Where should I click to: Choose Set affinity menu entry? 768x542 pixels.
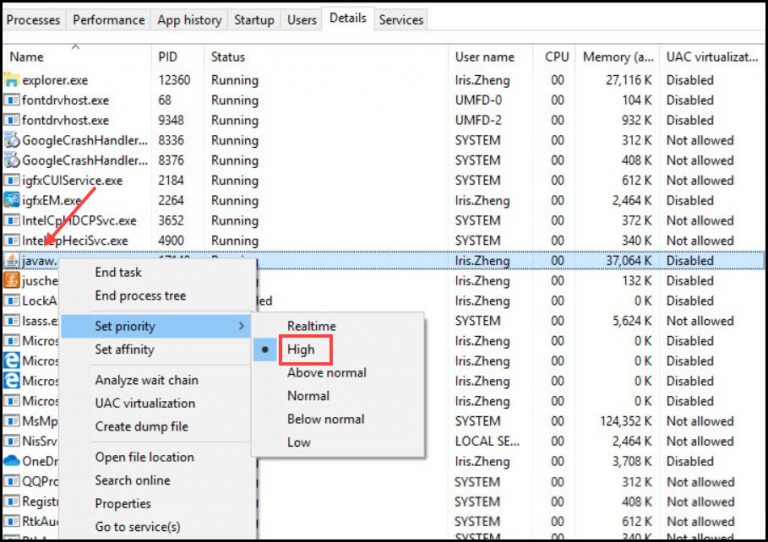[x=124, y=350]
